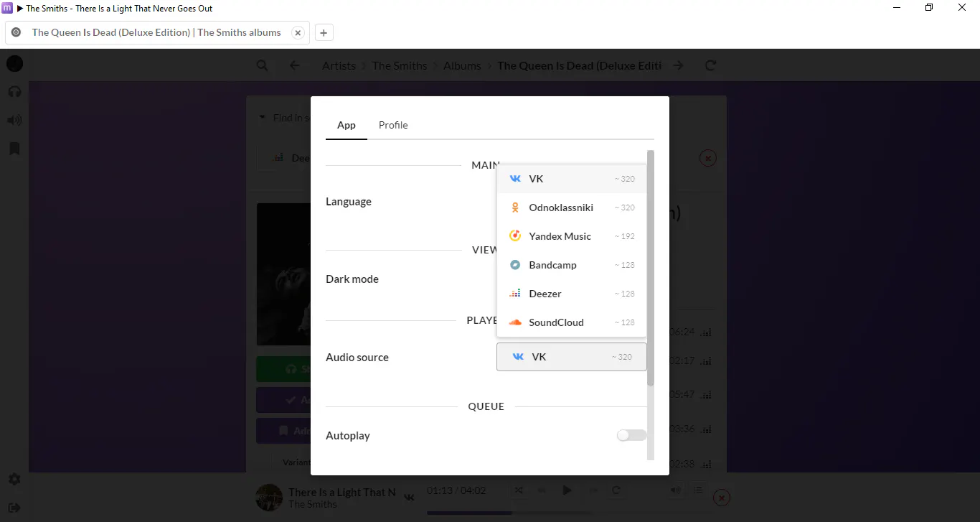Enable the Autoplay toggle

coord(631,435)
